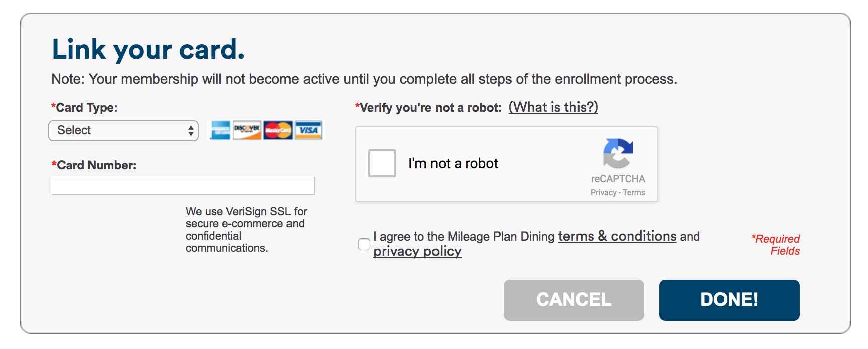Click the reCAPTCHA logo icon
This screenshot has height=349, width=868.
[618, 153]
